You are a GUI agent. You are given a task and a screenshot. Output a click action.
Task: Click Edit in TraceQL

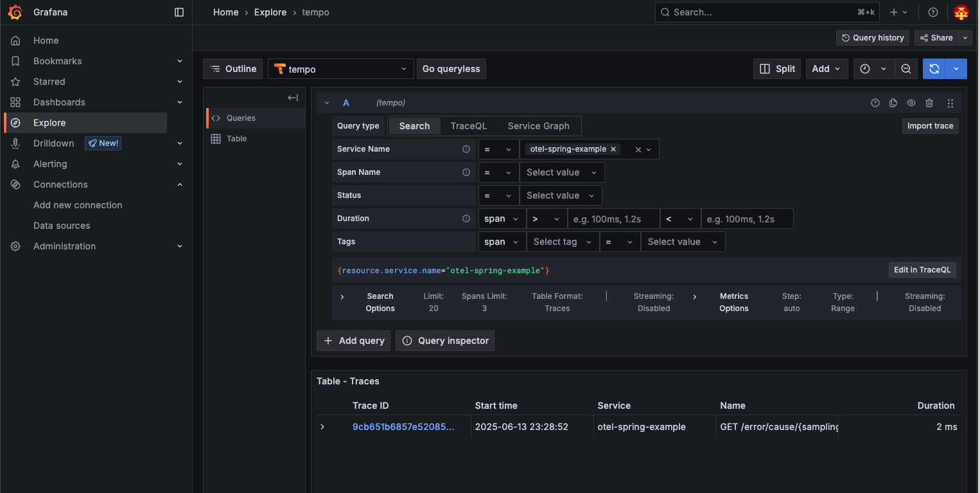click(922, 270)
